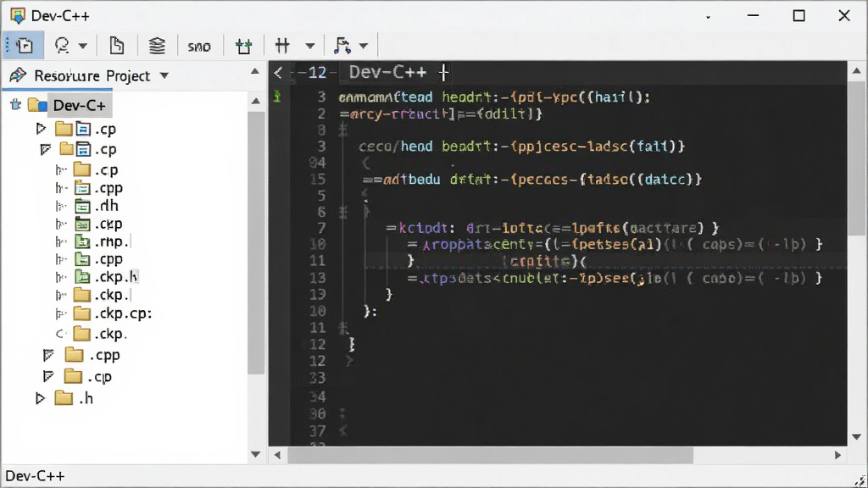Viewport: 868px width, 488px height.
Task: Click the pin icon beside Dev-C+ root
Action: pos(15,104)
